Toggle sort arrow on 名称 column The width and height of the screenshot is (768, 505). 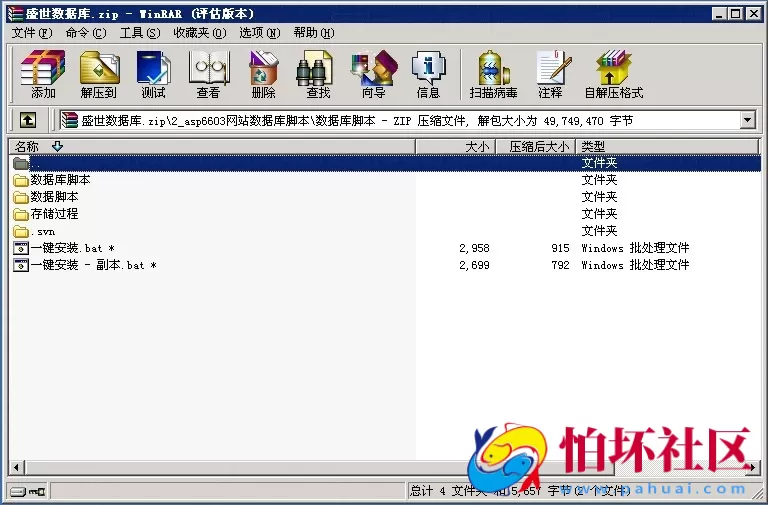pos(57,146)
